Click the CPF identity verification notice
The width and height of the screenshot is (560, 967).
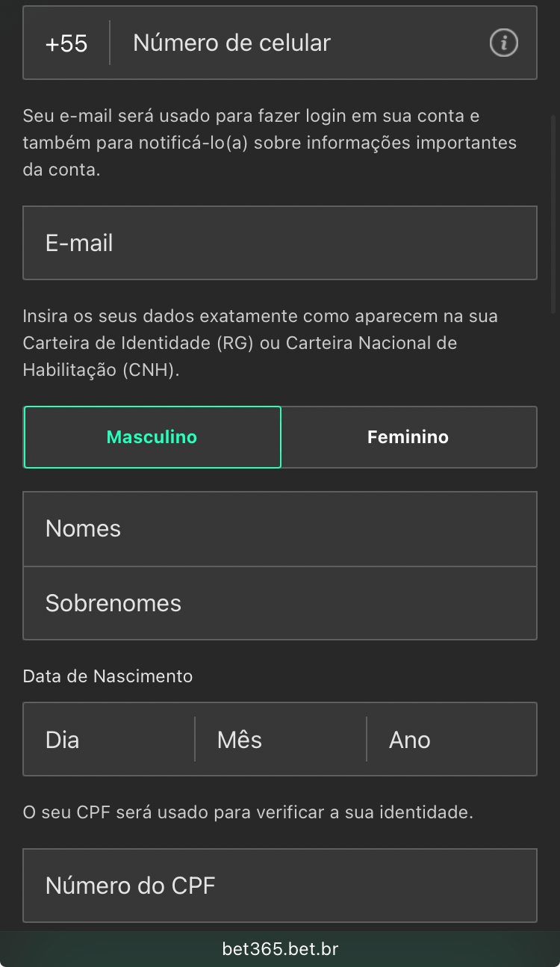tap(248, 812)
